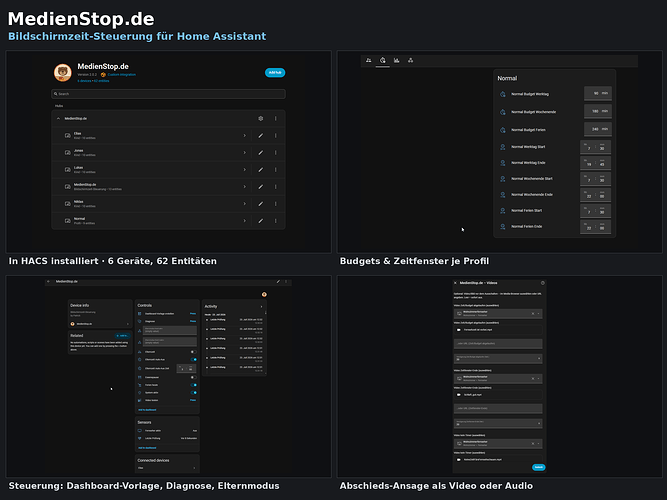Open the MedienStop.de link in Device info
Image resolution: width=667 pixels, height=500 pixels.
100,324
